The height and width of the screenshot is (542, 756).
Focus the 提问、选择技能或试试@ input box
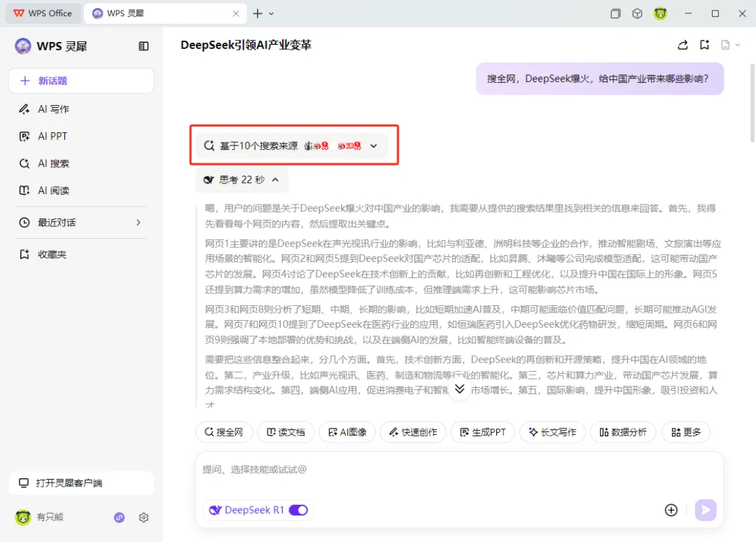pyautogui.click(x=459, y=470)
